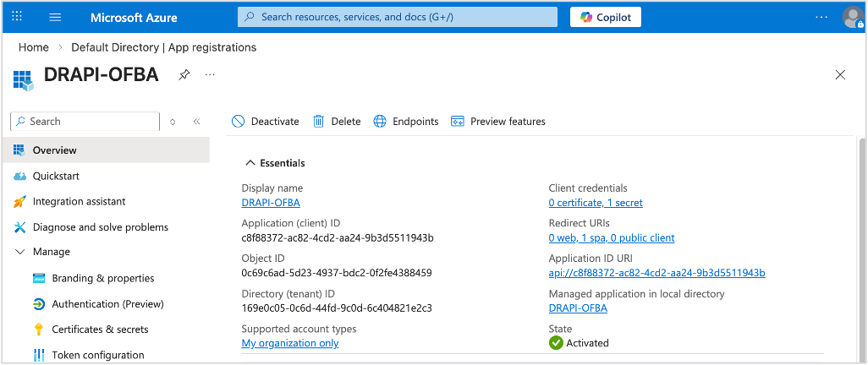Close the DRAPI-OFBA blade
This screenshot has width=868, height=365.
point(840,74)
